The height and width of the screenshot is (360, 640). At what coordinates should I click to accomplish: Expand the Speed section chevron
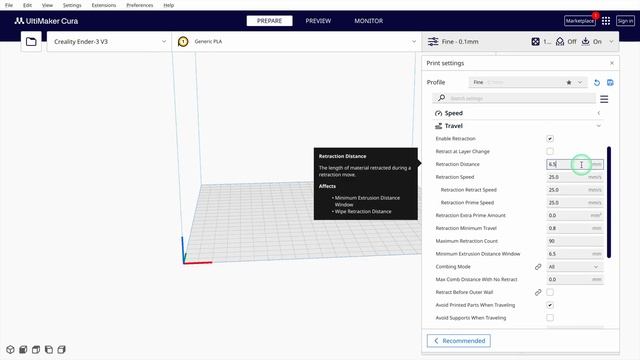[599, 113]
